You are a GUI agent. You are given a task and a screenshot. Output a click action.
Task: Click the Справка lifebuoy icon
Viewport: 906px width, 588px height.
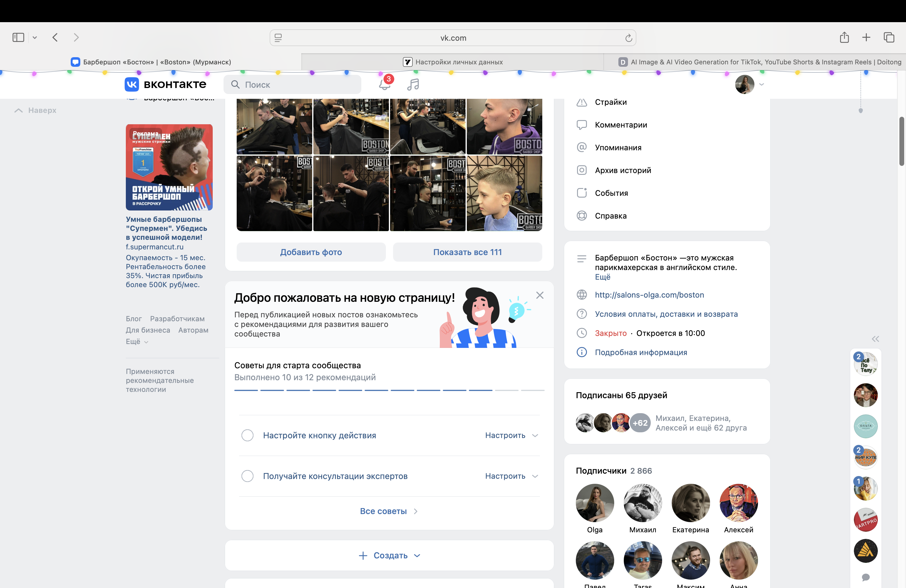click(582, 216)
